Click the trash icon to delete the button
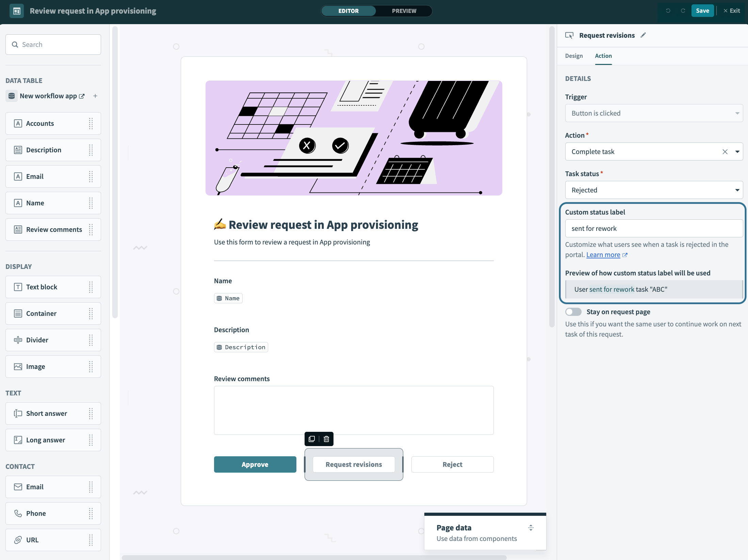The image size is (748, 560). pos(326,439)
